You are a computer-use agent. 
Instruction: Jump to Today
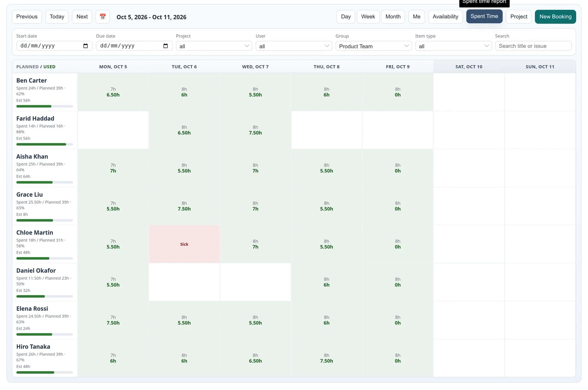pos(57,17)
